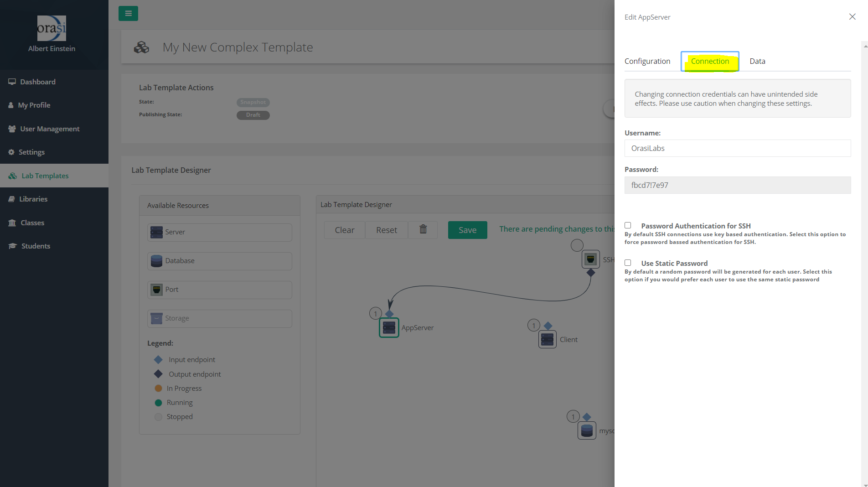Image resolution: width=868 pixels, height=487 pixels.
Task: Click the Lab Templates cubes icon
Action: click(13, 176)
